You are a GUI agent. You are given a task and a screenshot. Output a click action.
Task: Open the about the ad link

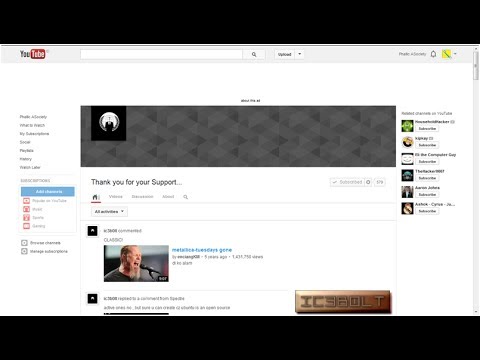click(250, 100)
